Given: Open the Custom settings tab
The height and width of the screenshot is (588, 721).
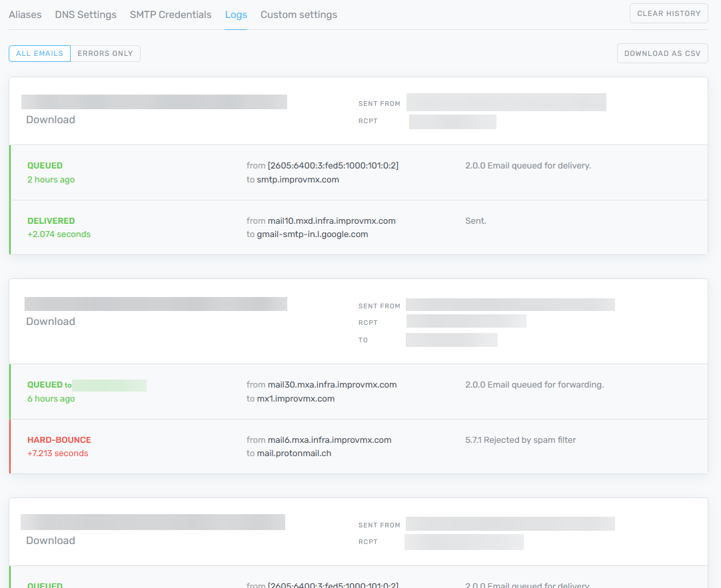Looking at the screenshot, I should point(299,15).
